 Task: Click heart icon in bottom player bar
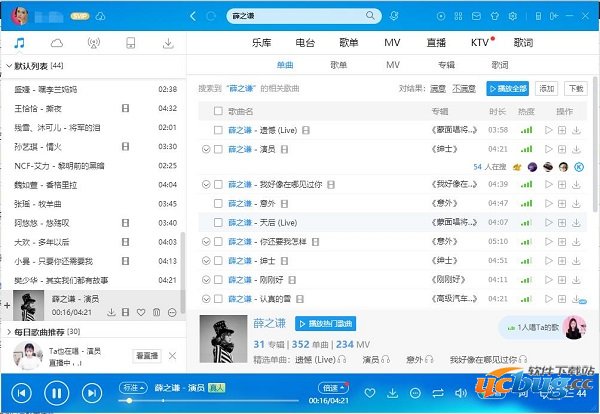point(370,393)
